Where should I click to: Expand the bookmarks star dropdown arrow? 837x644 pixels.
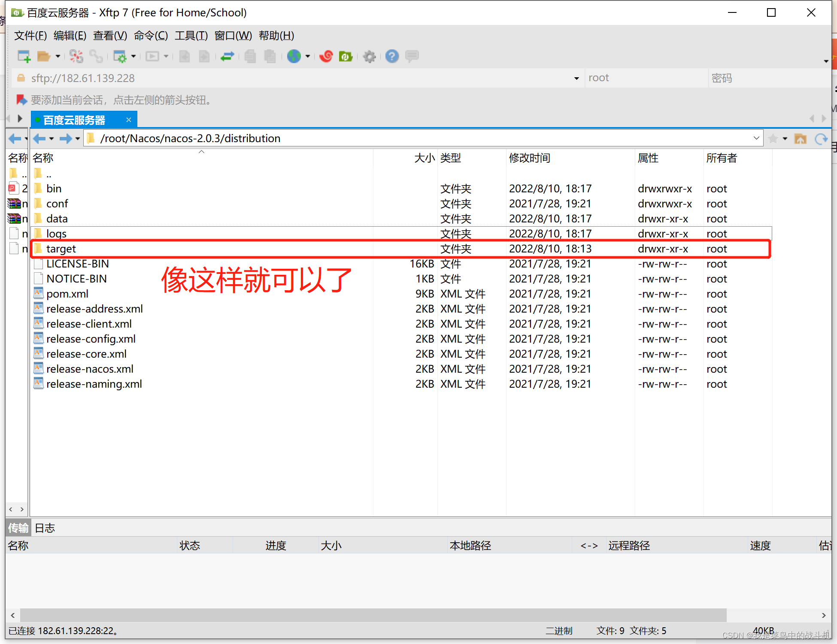785,139
